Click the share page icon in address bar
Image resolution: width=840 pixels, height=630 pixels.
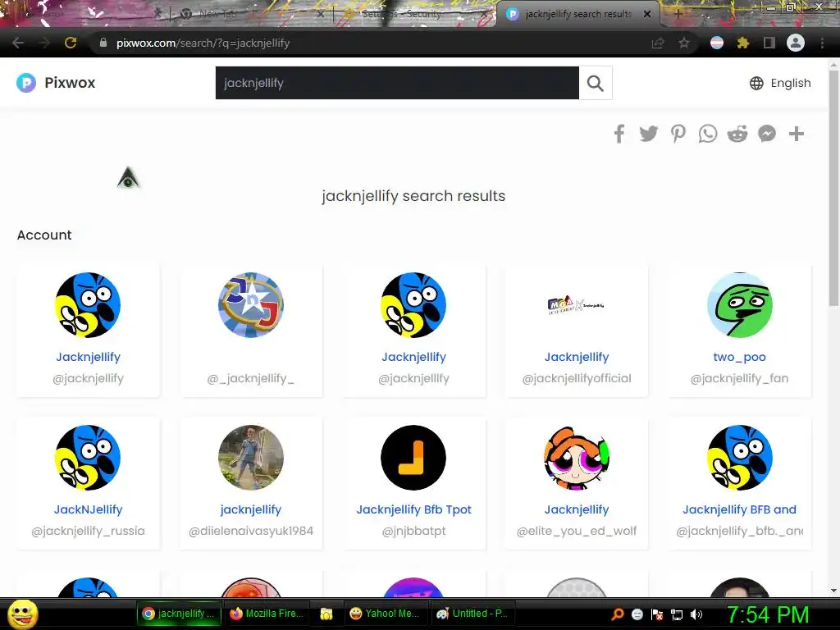(x=658, y=43)
